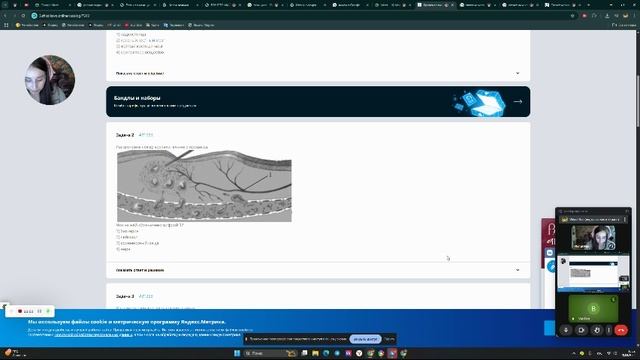This screenshot has width=640, height=360.
Task: Stop recording with the red recorder button
Action: tap(20, 311)
